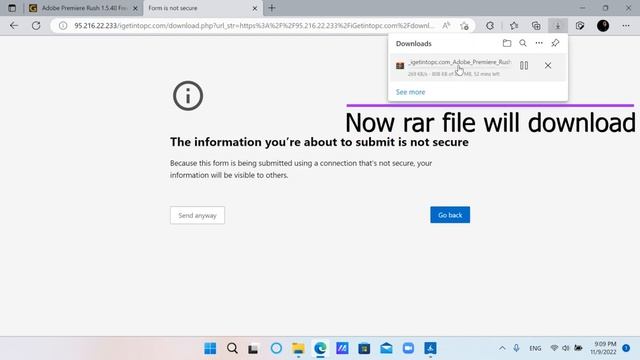The width and height of the screenshot is (640, 360).
Task: Close the Adobe Premiere Rush tab
Action: [135, 8]
